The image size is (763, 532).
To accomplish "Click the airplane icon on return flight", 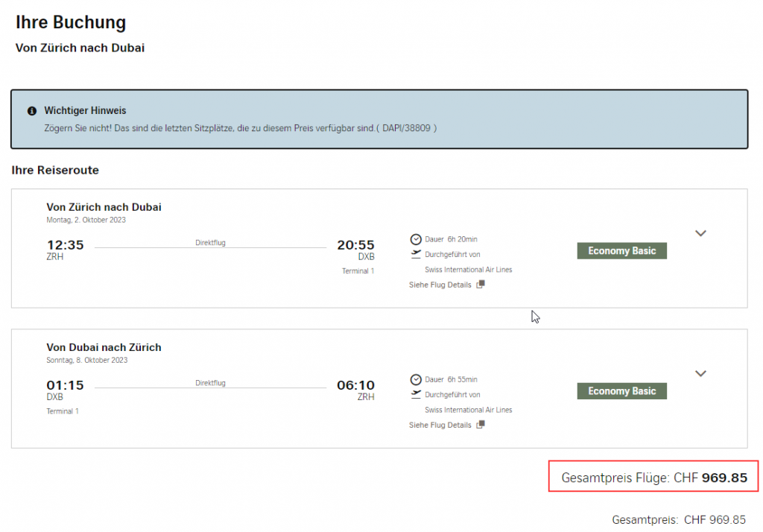I will click(416, 394).
